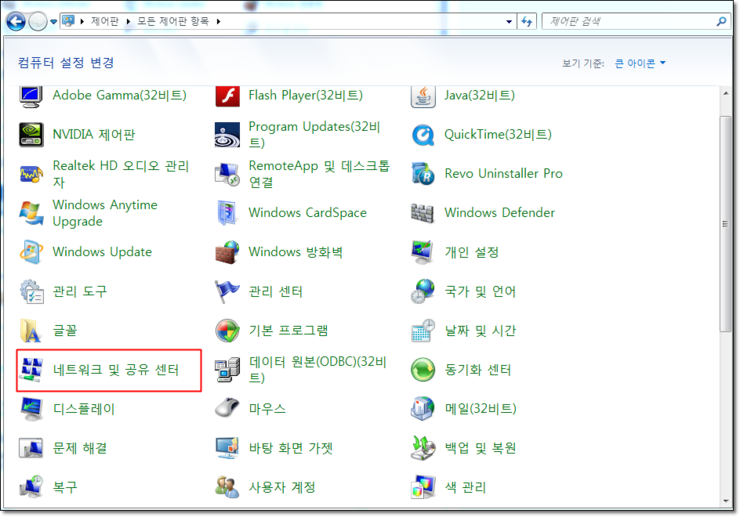Expand the address bar history dropdown arrow
The height and width of the screenshot is (517, 740).
coord(507,21)
